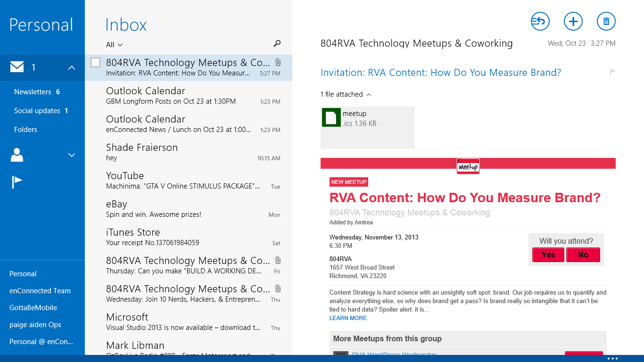Open the People favorites icon in the sidebar
Screen dimensions: 644x362
[x=17, y=155]
